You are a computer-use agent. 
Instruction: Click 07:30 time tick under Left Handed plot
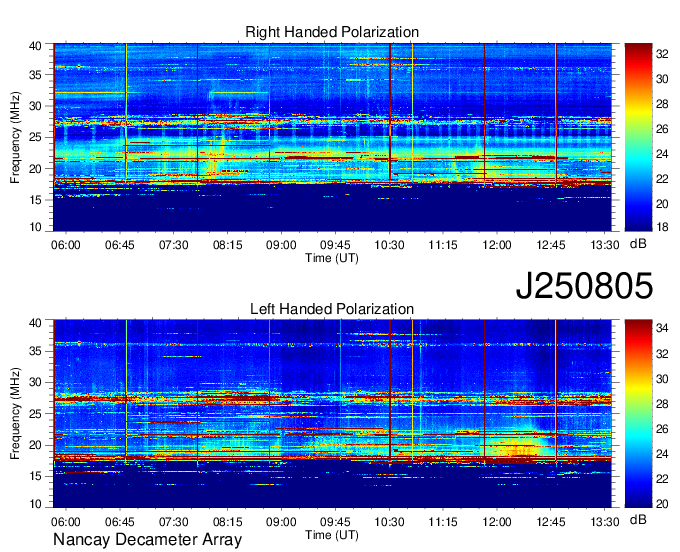(x=173, y=522)
